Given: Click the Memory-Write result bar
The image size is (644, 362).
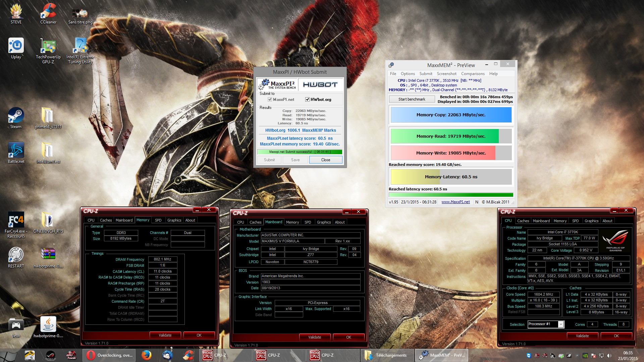Looking at the screenshot, I should (451, 153).
